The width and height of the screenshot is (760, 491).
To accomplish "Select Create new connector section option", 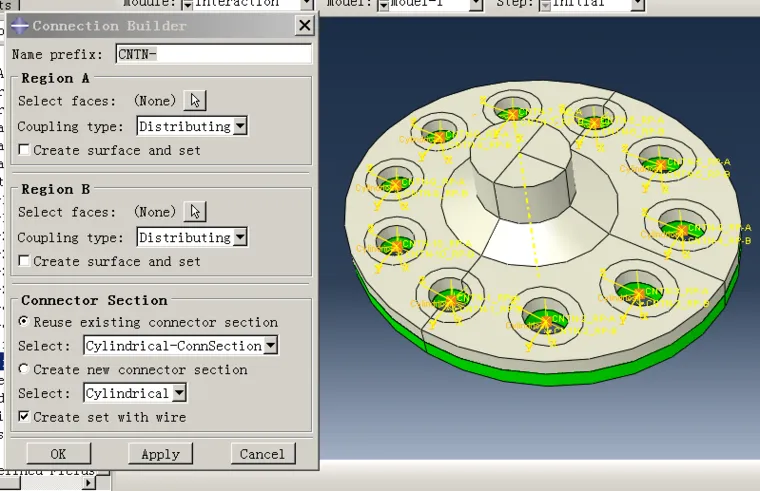I will (23, 369).
